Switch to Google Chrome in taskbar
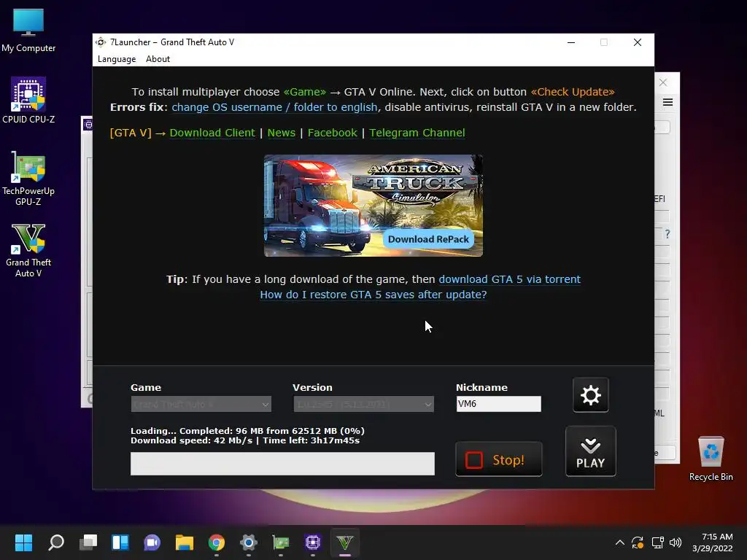 pyautogui.click(x=216, y=542)
